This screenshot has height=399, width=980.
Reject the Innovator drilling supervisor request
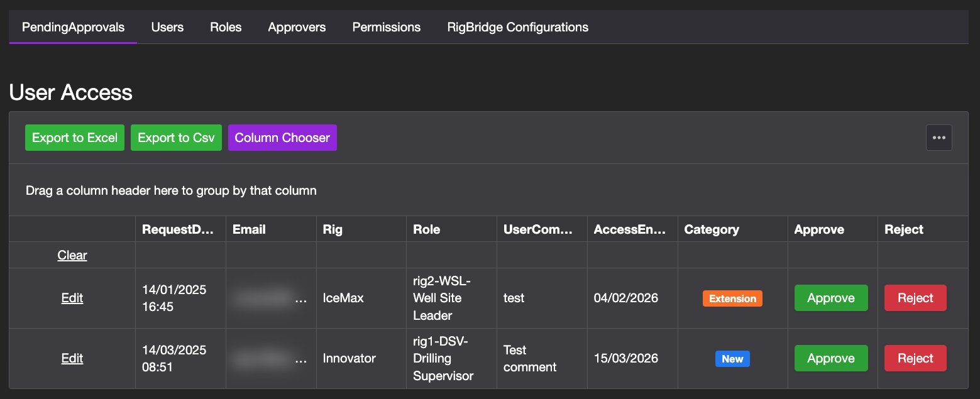coord(915,358)
